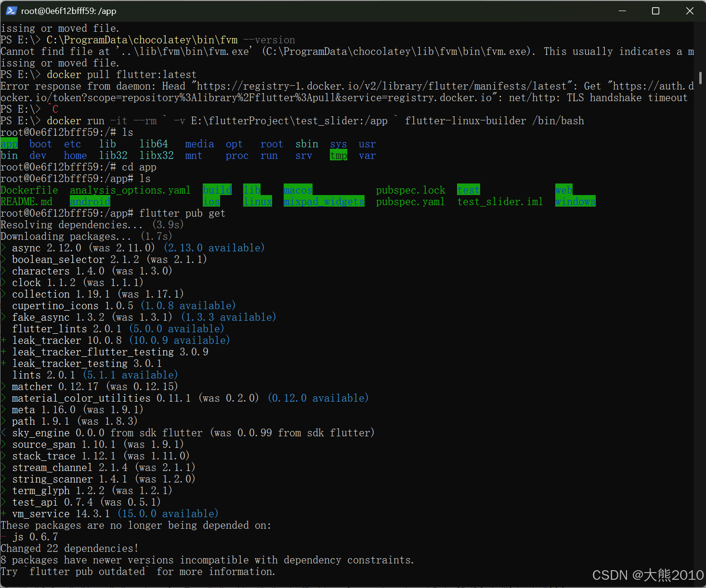Click the linux folder name
The height and width of the screenshot is (588, 706).
tap(258, 201)
